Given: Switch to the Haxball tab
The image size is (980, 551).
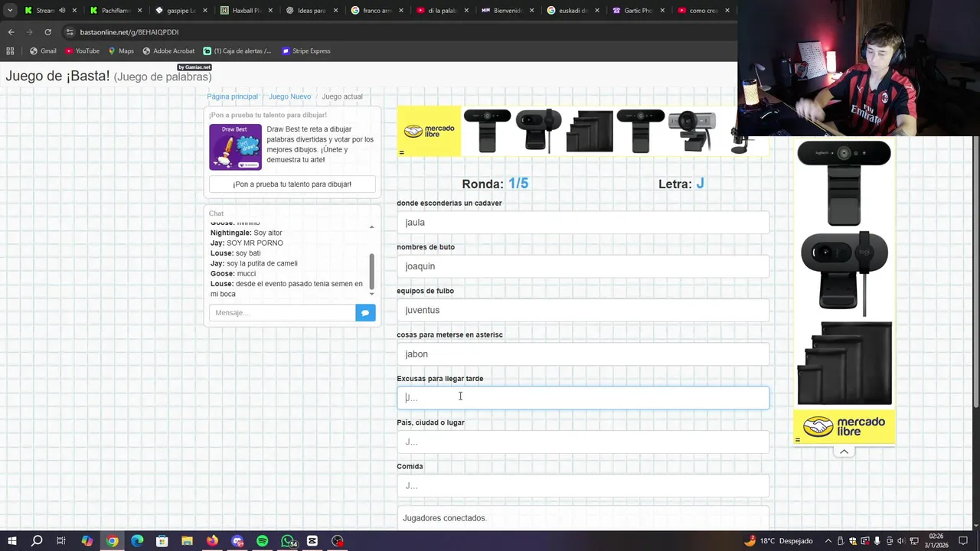Looking at the screenshot, I should pyautogui.click(x=246, y=11).
